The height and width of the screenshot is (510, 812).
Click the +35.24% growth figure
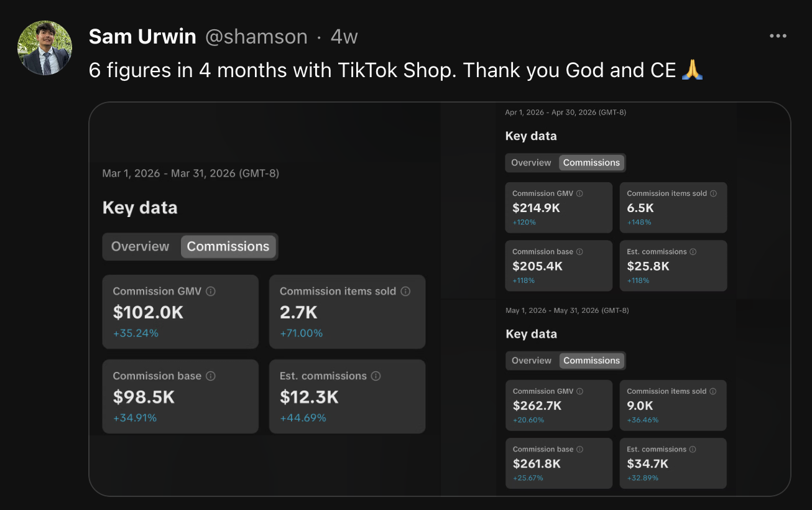pyautogui.click(x=136, y=333)
